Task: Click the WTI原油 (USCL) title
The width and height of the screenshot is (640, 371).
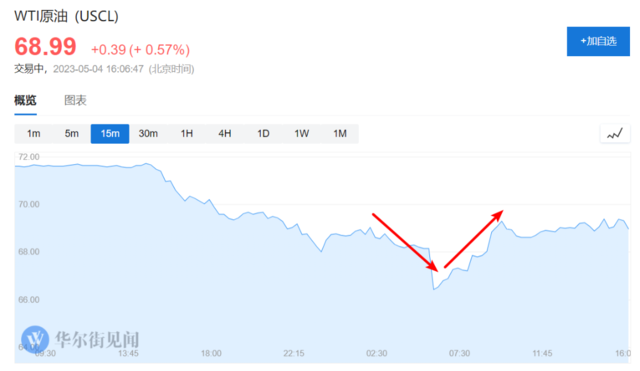Action: click(x=66, y=16)
